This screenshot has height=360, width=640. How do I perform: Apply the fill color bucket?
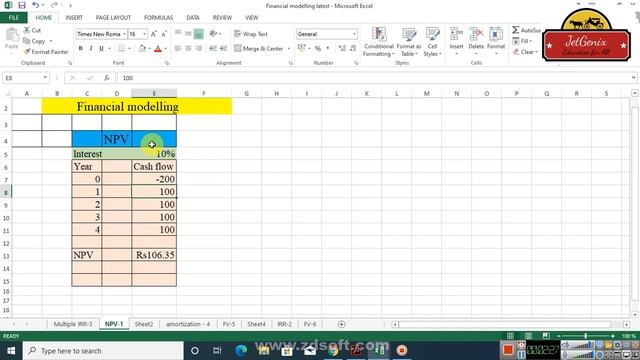tap(142, 49)
